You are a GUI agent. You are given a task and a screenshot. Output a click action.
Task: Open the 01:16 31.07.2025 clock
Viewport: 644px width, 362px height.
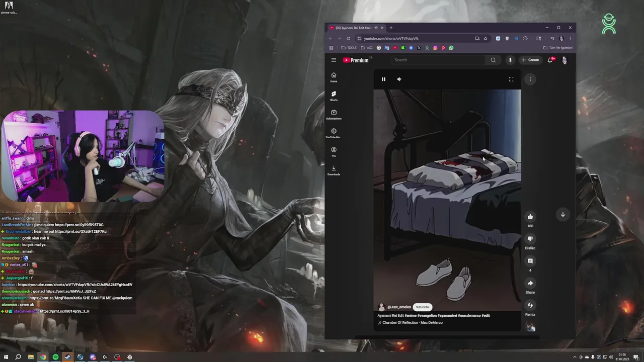(x=622, y=357)
